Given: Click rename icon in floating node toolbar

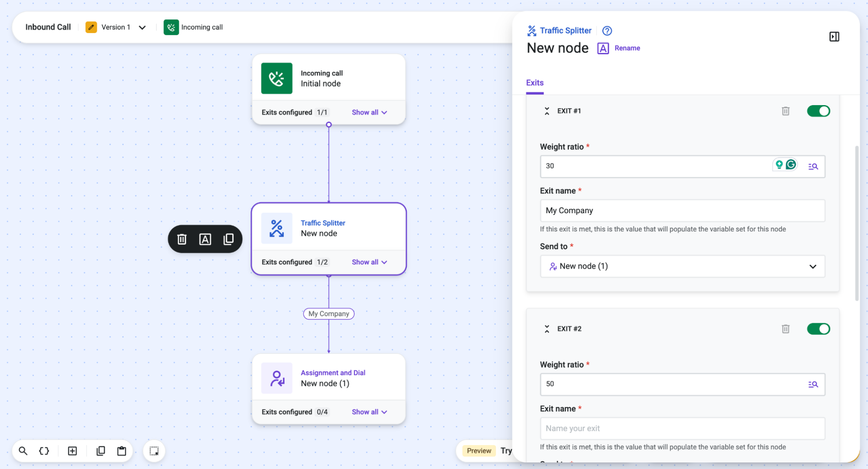Looking at the screenshot, I should click(205, 239).
